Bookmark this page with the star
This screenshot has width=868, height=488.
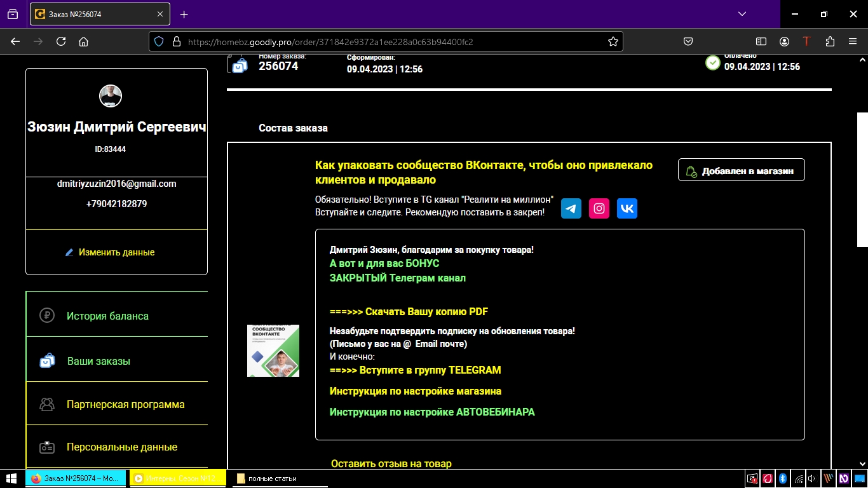click(613, 41)
